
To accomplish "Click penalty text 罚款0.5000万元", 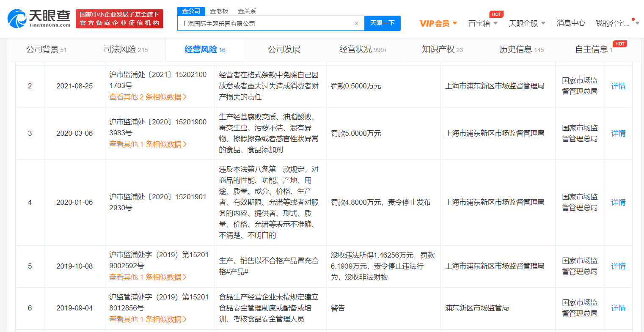I will pyautogui.click(x=356, y=86).
